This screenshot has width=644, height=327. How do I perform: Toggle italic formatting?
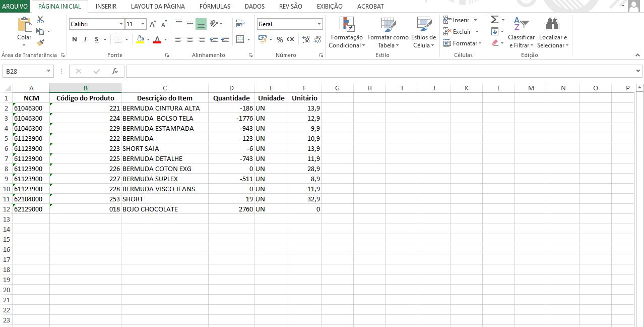coord(85,39)
